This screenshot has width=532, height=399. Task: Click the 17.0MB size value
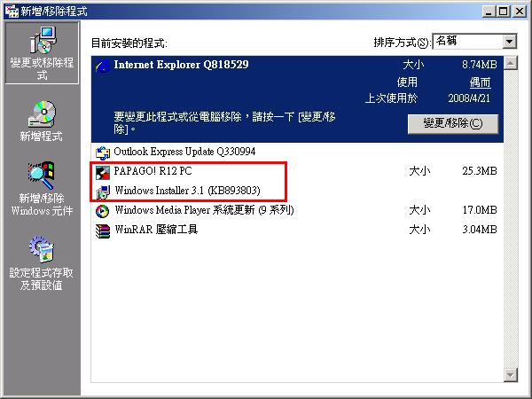(x=480, y=210)
